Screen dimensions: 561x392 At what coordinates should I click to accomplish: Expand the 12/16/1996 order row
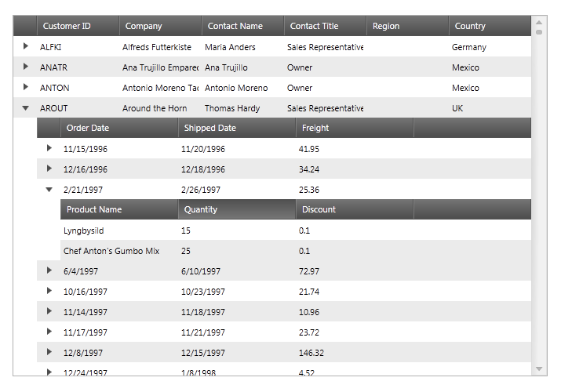click(x=49, y=169)
